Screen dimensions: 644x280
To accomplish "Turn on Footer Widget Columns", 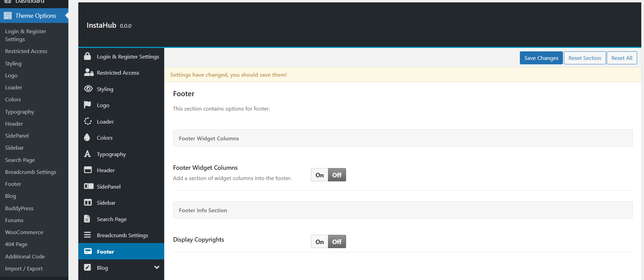I will 319,175.
